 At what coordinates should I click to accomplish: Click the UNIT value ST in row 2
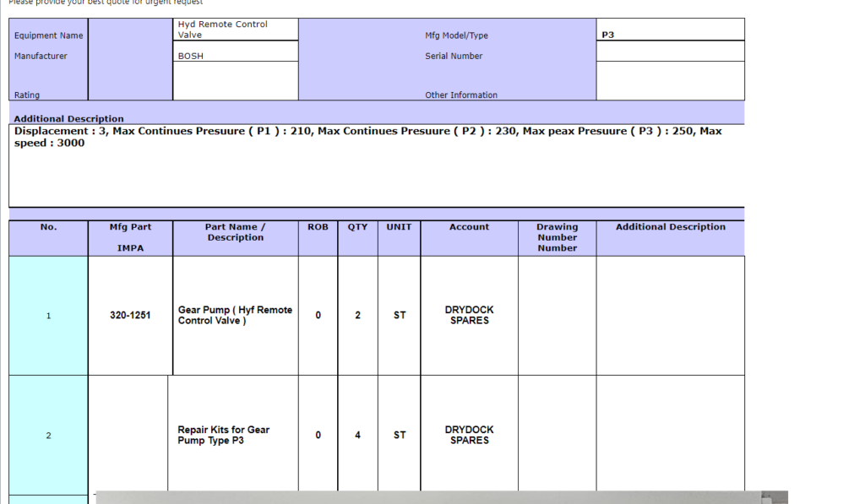[399, 436]
